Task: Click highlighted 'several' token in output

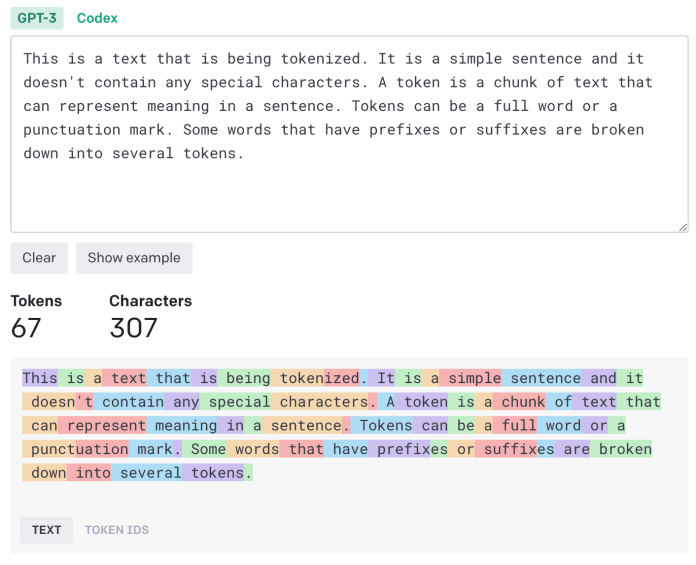Action: [150, 473]
